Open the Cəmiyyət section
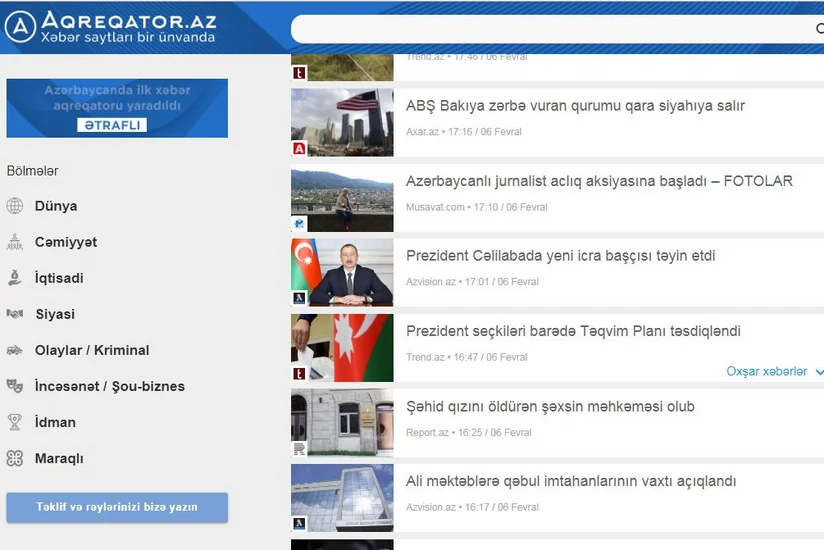Viewport: 824px width, 550px height. click(x=66, y=242)
